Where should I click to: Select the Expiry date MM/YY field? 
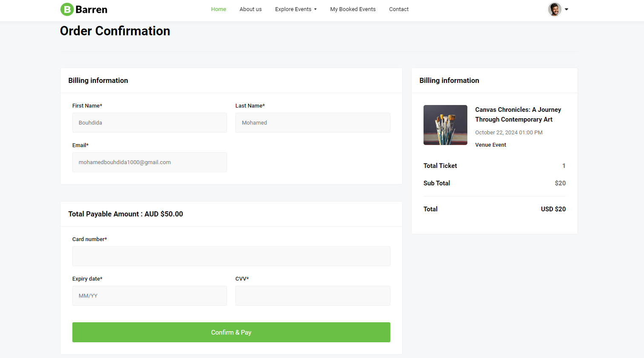point(149,295)
